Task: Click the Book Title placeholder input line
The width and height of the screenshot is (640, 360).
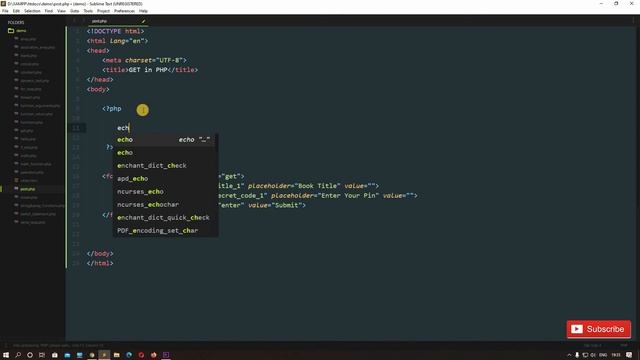Action: (298, 186)
